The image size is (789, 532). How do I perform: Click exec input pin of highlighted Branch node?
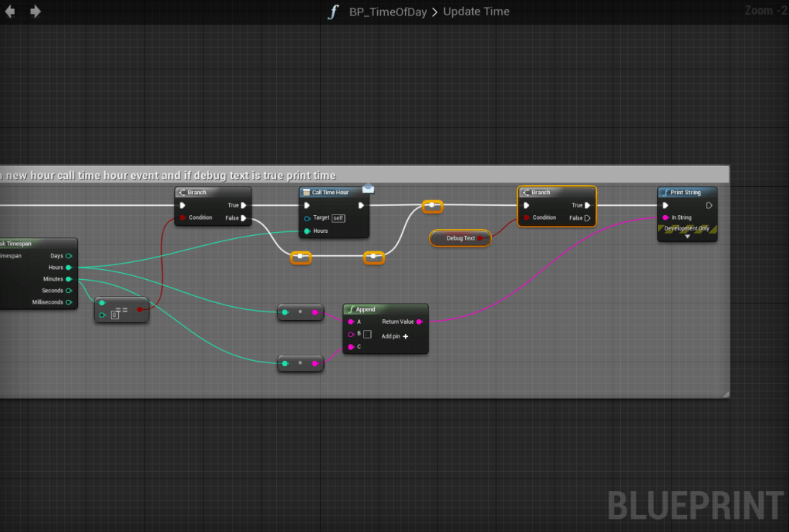coord(526,205)
